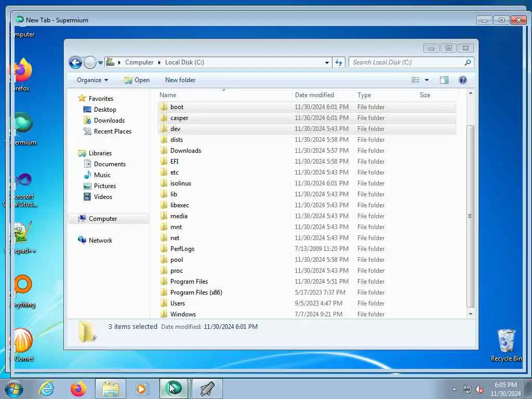This screenshot has height=399, width=532.
Task: Launch Internet Explorer from taskbar
Action: coord(46,389)
